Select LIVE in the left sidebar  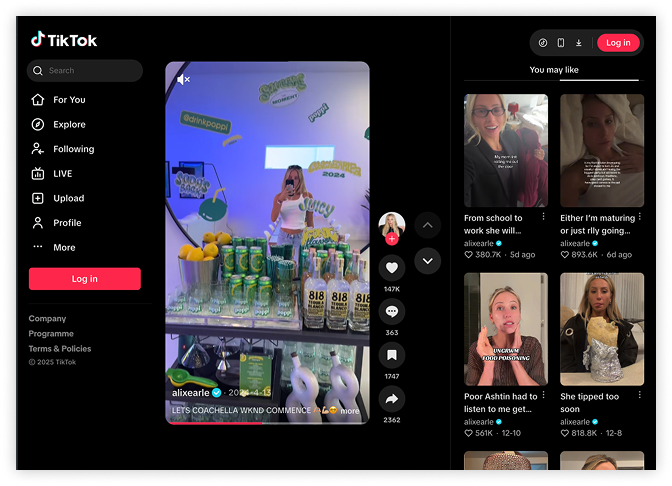[62, 174]
